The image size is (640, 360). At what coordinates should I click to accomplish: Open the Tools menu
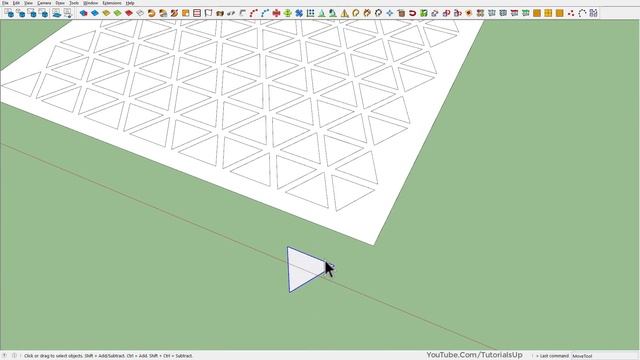tap(74, 3)
